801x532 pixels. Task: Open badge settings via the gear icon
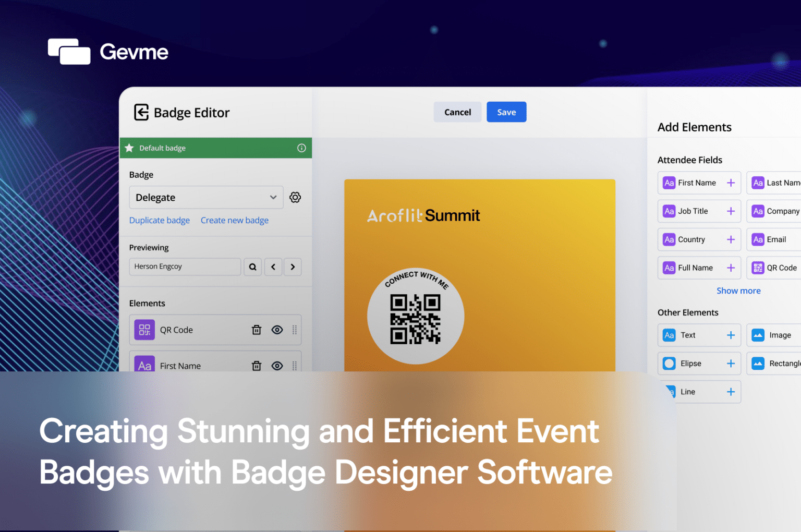[295, 197]
